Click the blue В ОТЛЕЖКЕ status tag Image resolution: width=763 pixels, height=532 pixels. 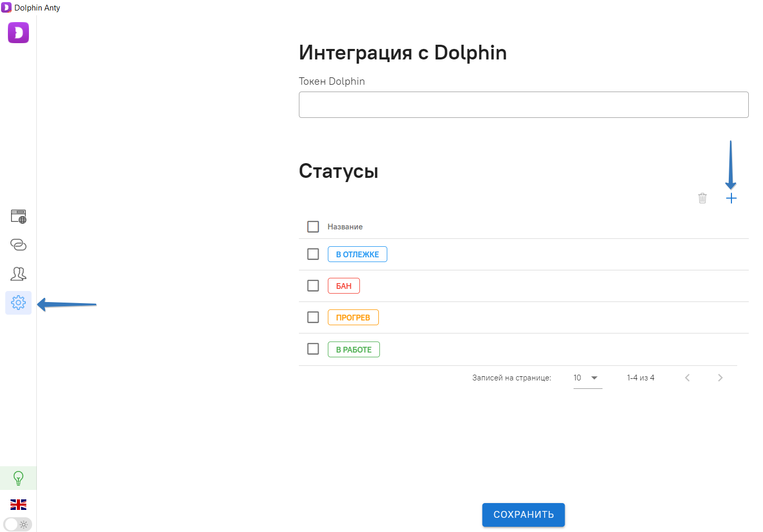(x=357, y=254)
